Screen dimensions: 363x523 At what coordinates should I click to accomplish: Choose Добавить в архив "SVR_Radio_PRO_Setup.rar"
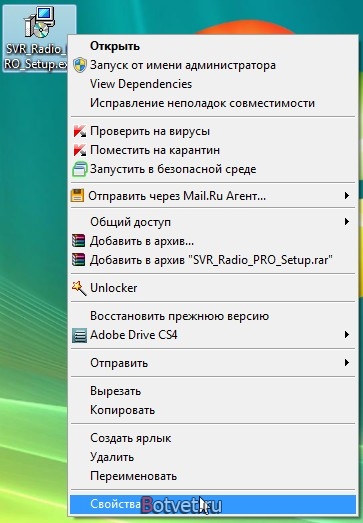213,260
